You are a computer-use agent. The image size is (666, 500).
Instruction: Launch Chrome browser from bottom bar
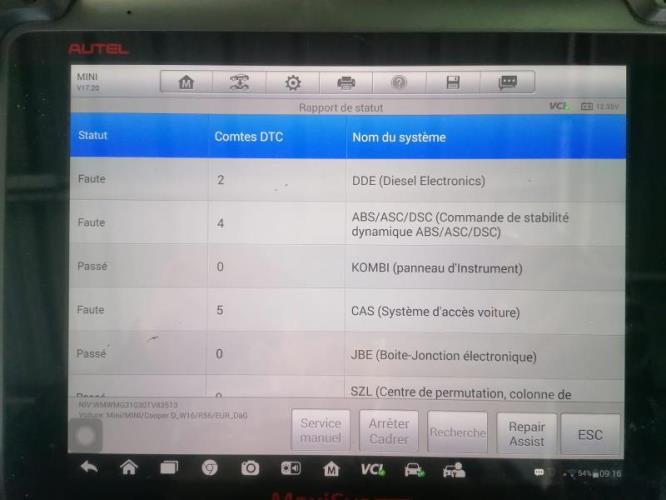[210, 468]
